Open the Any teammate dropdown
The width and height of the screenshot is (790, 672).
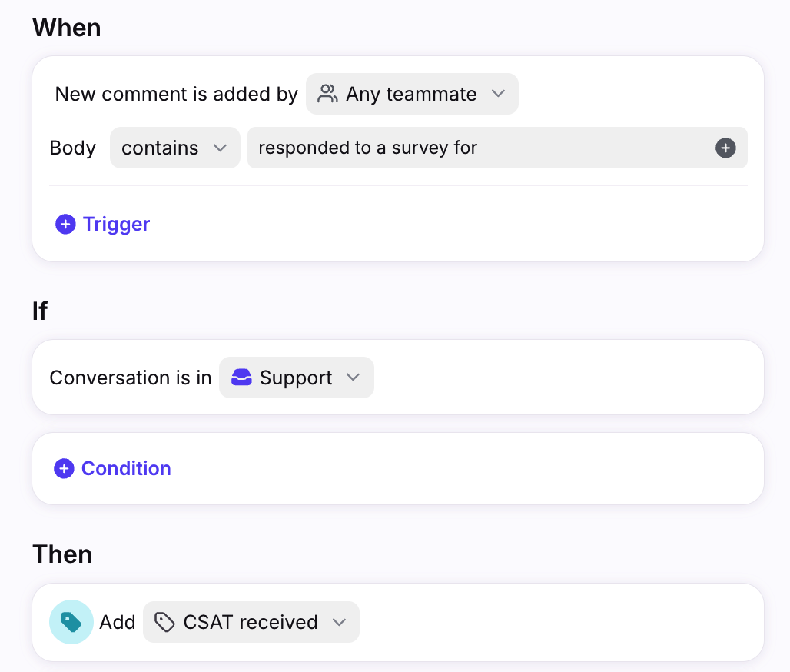(x=412, y=94)
